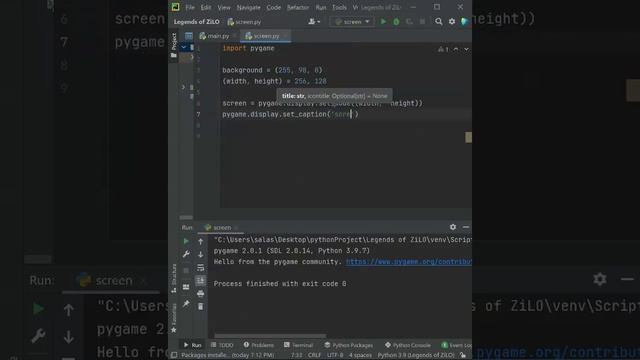
Task: Expand the collapsed lower project tree node
Action: [x=183, y=87]
